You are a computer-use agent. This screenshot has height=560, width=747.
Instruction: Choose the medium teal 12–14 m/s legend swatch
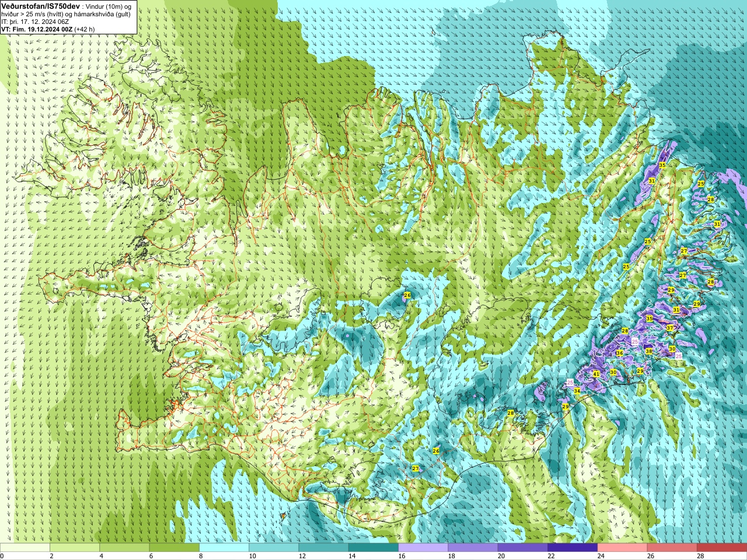(324, 548)
